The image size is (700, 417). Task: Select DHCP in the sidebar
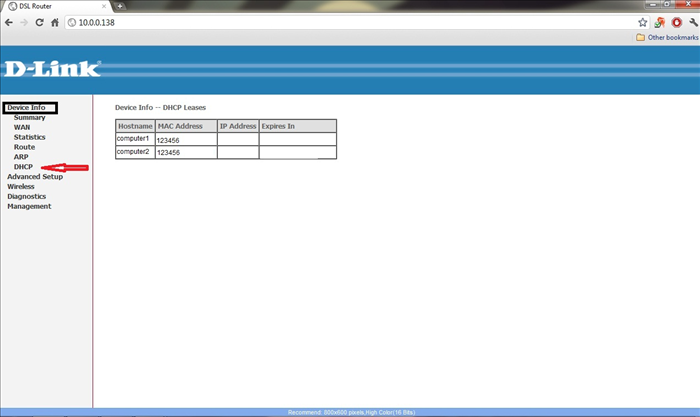point(23,167)
